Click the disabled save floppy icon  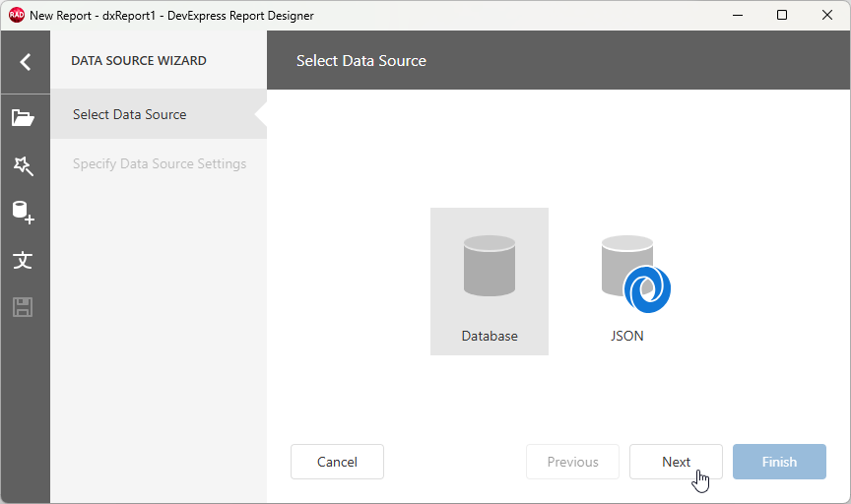pos(23,307)
